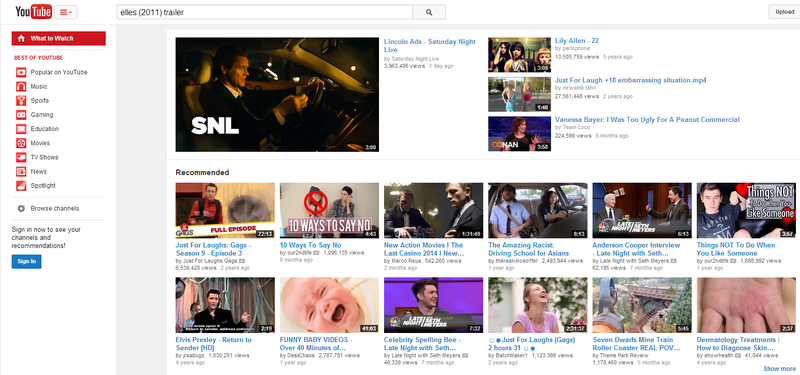The height and width of the screenshot is (375, 800).
Task: Open '10 Ways To Say No' thumbnail
Action: coord(329,211)
